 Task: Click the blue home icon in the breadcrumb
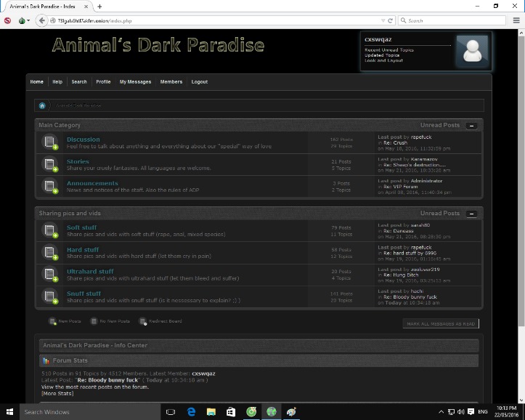pyautogui.click(x=42, y=106)
